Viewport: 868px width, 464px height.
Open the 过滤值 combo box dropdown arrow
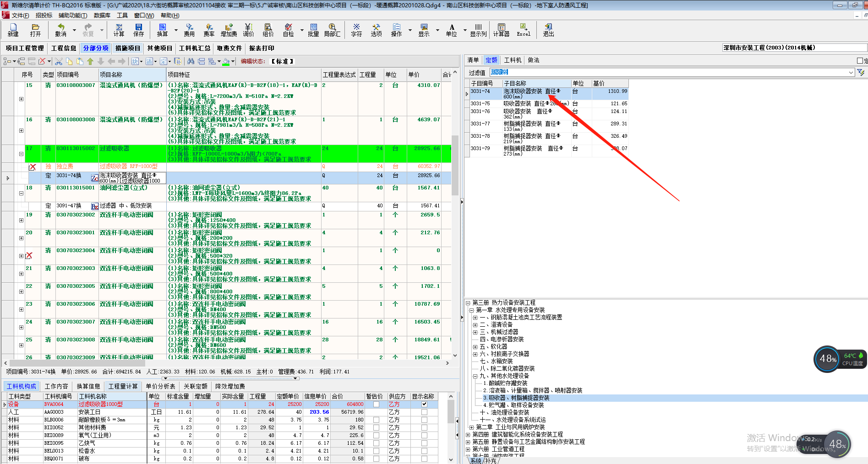tap(851, 72)
